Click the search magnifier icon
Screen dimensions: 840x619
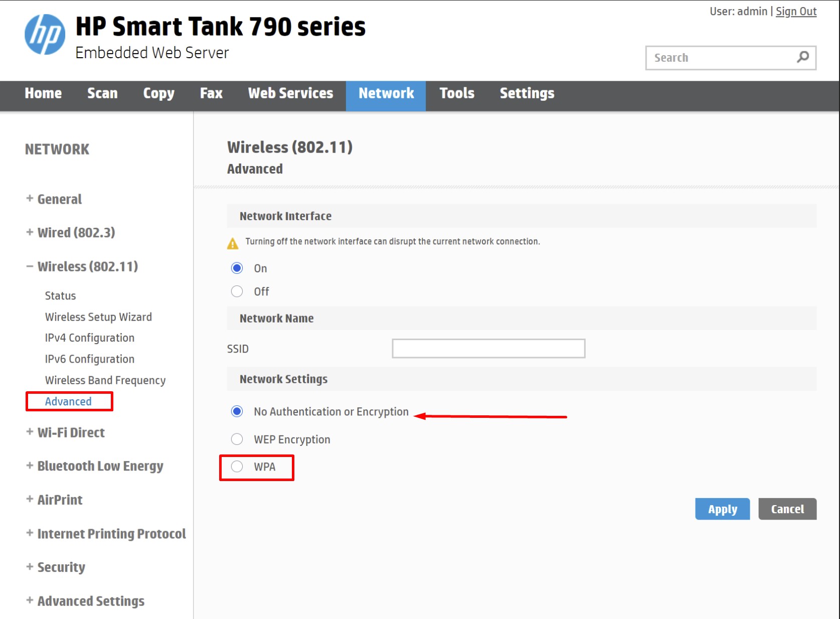coord(803,57)
